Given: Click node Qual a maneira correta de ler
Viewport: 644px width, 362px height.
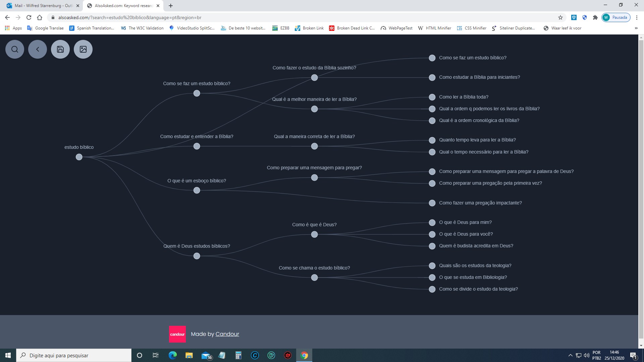Looking at the screenshot, I should pyautogui.click(x=314, y=146).
